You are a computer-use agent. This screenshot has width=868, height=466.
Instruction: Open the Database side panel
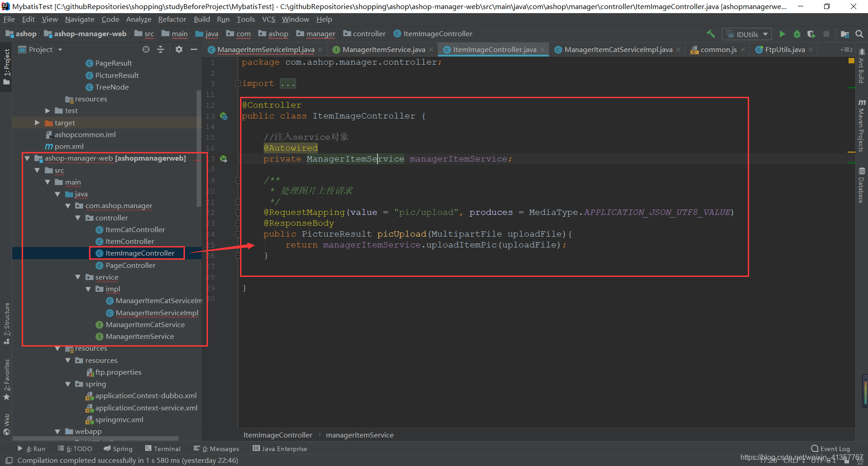[x=862, y=185]
